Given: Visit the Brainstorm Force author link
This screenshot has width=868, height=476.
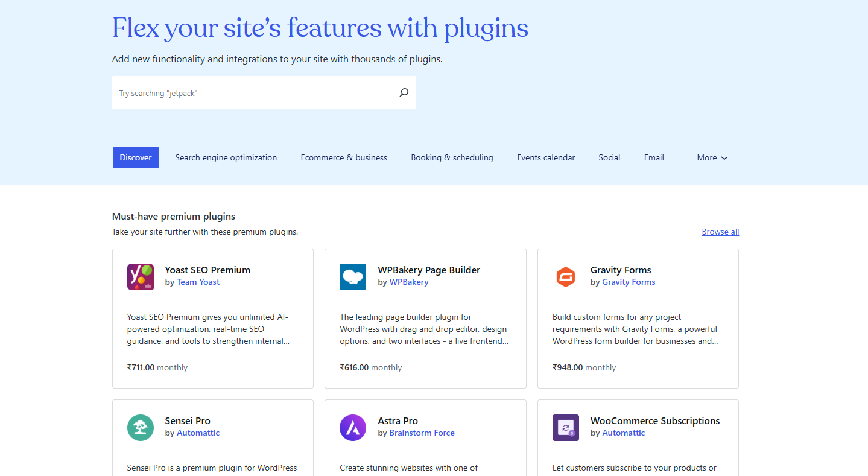Looking at the screenshot, I should pos(422,433).
